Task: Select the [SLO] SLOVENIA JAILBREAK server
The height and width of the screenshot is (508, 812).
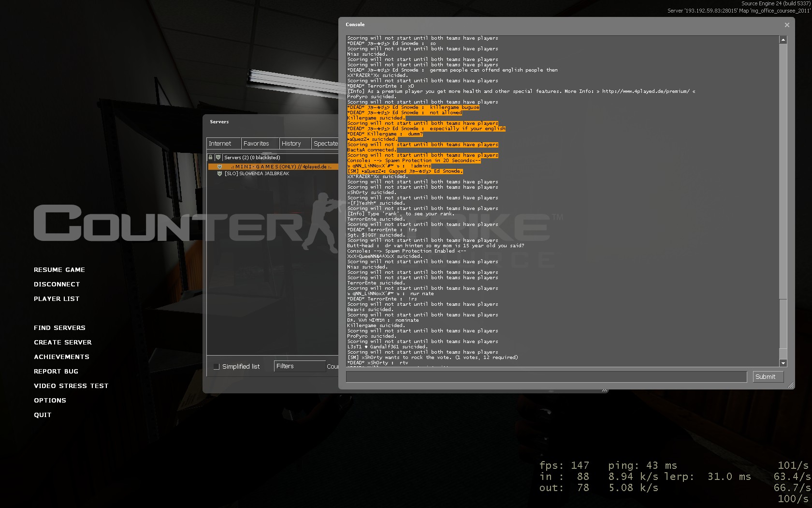Action: point(273,174)
